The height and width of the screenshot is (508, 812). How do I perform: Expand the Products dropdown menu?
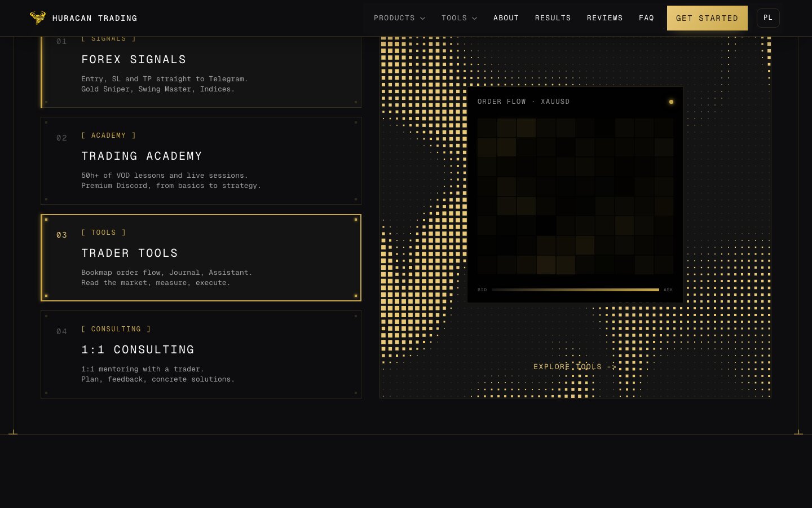(399, 18)
